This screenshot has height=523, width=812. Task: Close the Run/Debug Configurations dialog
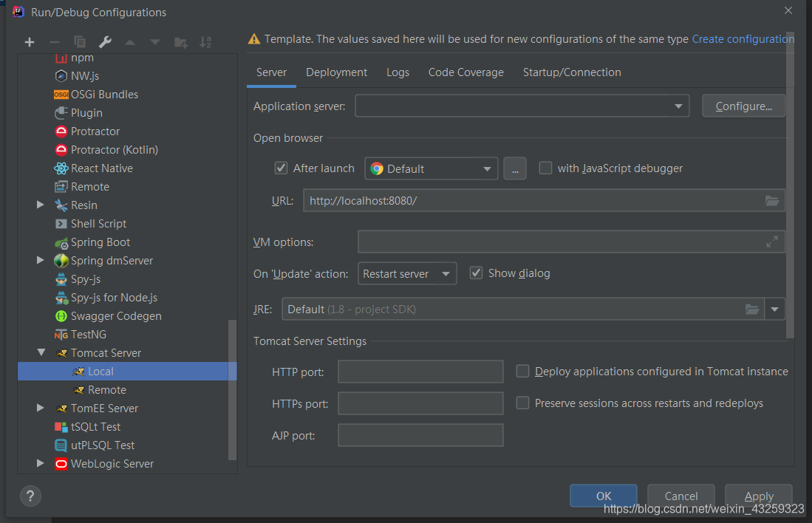point(788,11)
